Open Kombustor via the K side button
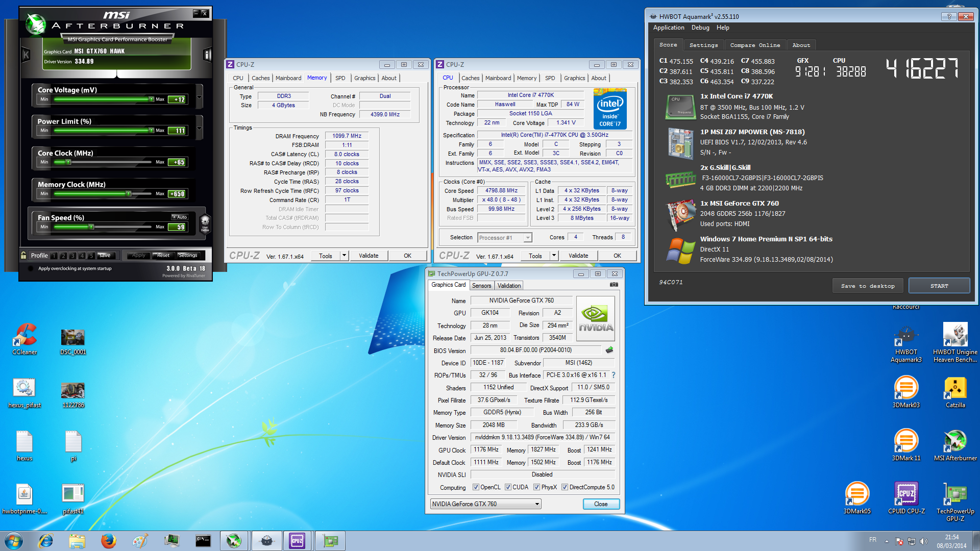Viewport: 980px width, 551px height. pos(26,55)
